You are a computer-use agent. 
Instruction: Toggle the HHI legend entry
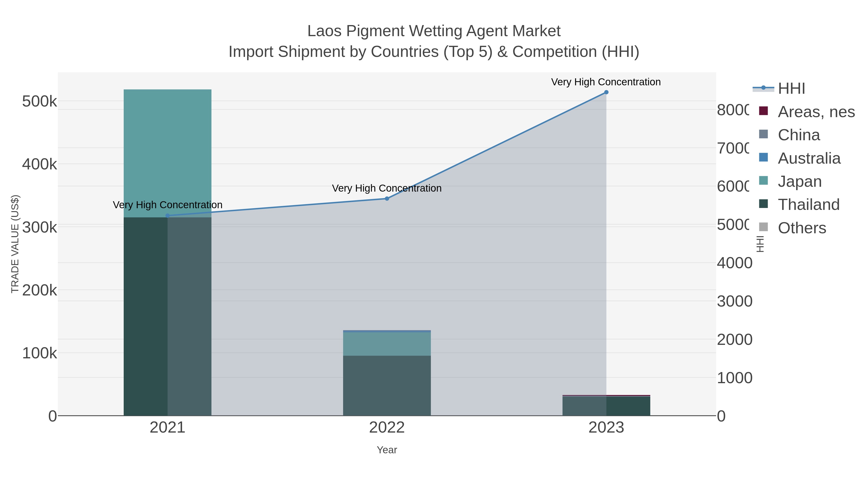[x=779, y=89]
